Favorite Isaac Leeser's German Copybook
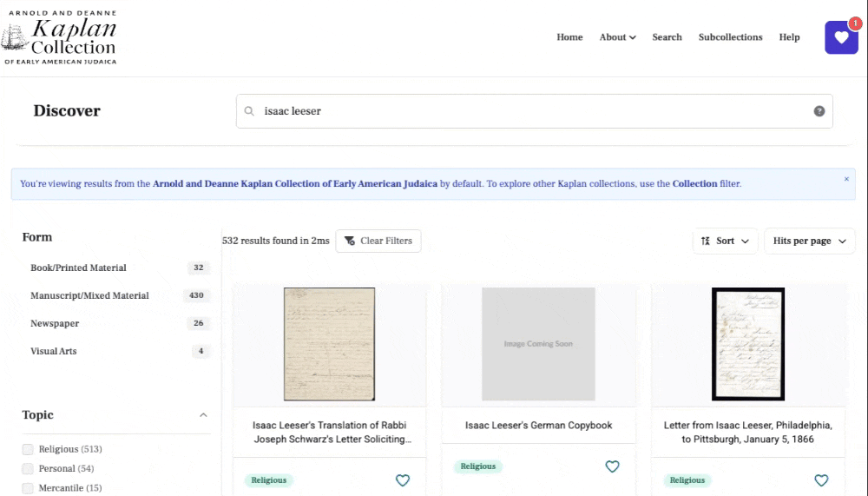 (x=612, y=466)
